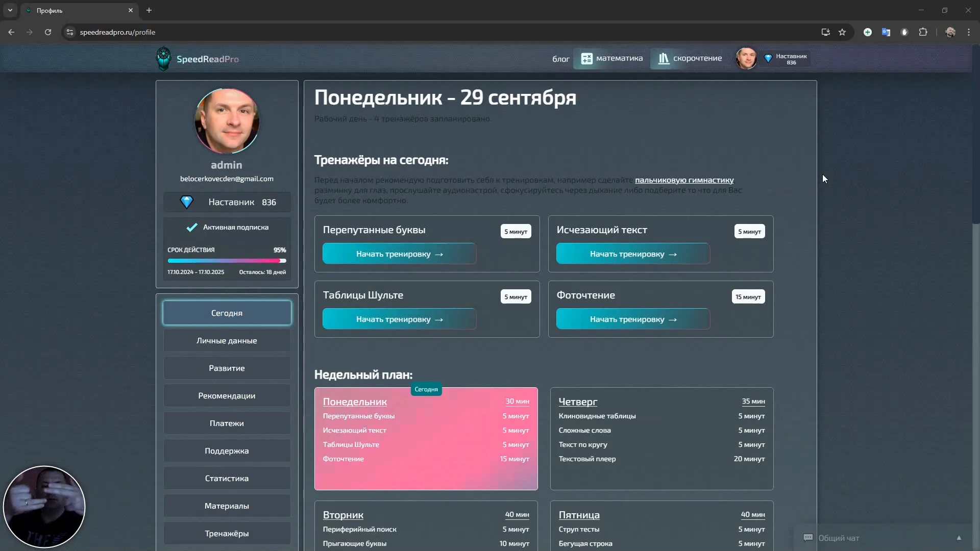Click Текстовый плеер row in Четверг

pyautogui.click(x=661, y=459)
